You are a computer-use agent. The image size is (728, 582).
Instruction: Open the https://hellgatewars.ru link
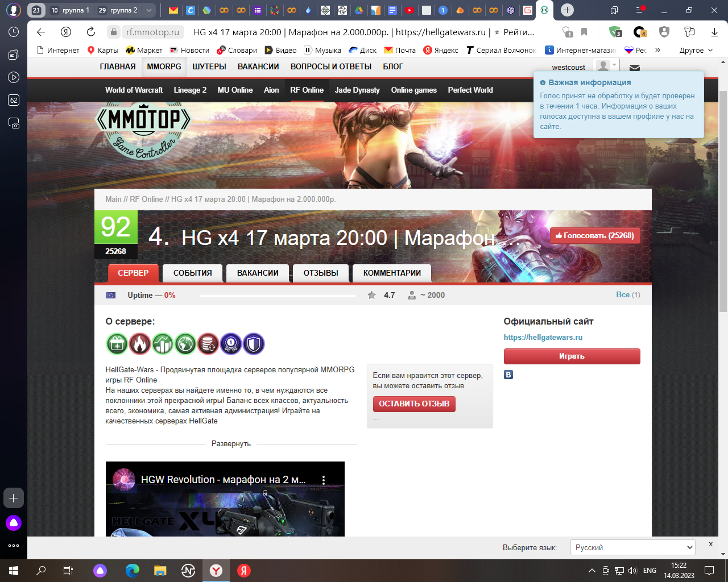[x=543, y=337]
